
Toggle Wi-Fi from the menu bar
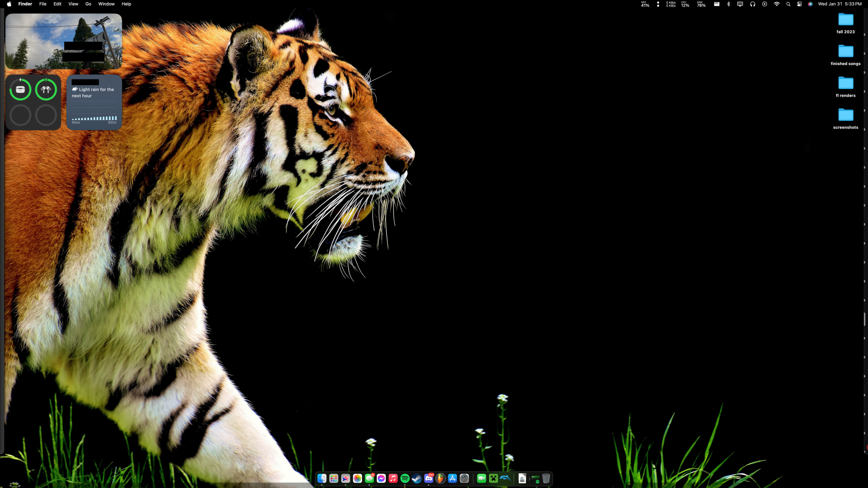point(776,4)
